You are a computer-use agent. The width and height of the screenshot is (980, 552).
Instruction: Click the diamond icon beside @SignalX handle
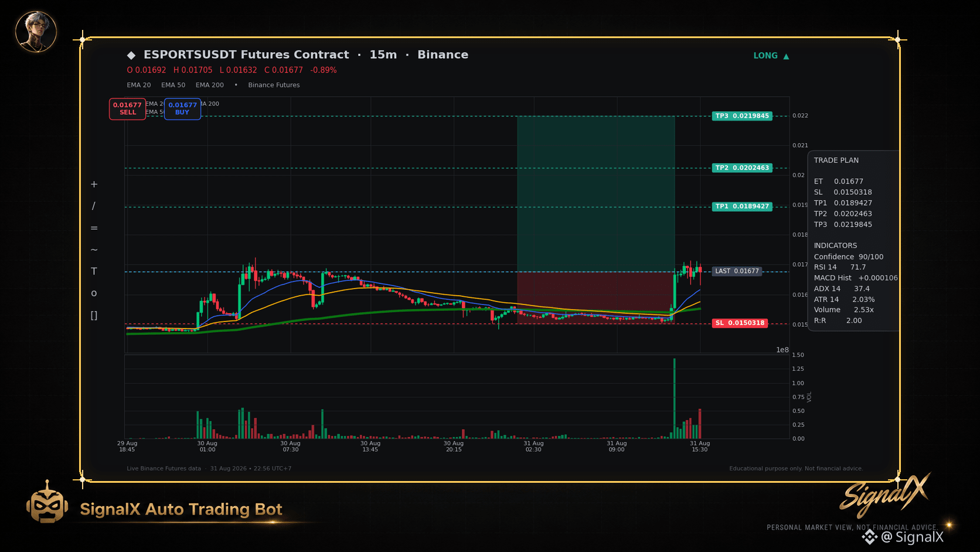tap(870, 537)
